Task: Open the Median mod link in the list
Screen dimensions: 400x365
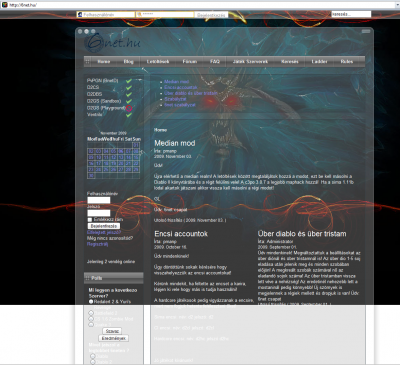Action: click(x=176, y=82)
